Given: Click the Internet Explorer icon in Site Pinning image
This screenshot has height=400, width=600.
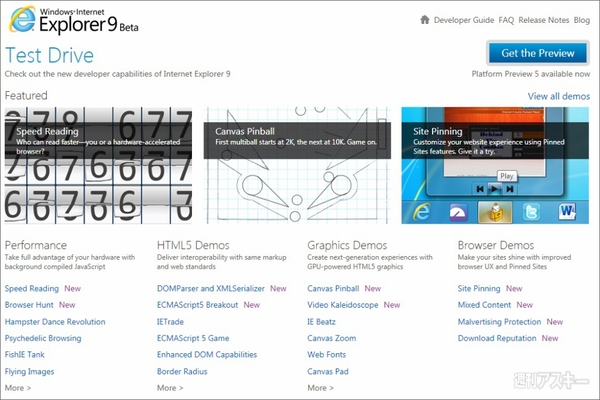Looking at the screenshot, I should pos(422,211).
